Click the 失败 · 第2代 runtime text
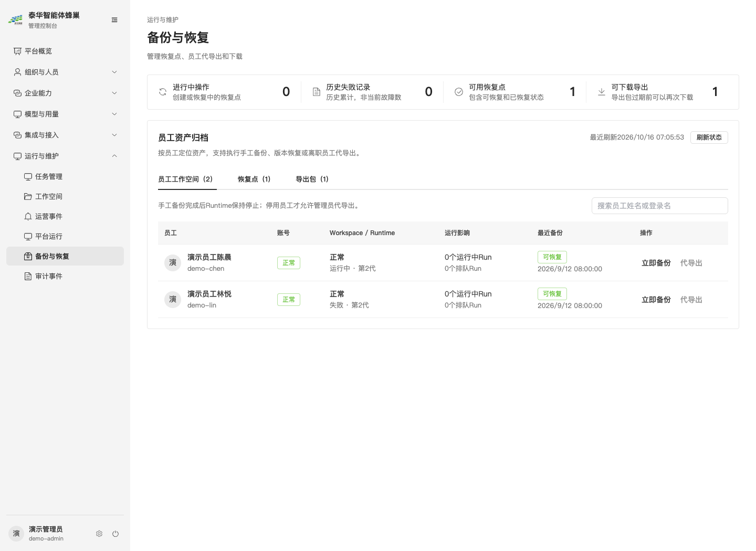This screenshot has height=551, width=756. (x=349, y=305)
